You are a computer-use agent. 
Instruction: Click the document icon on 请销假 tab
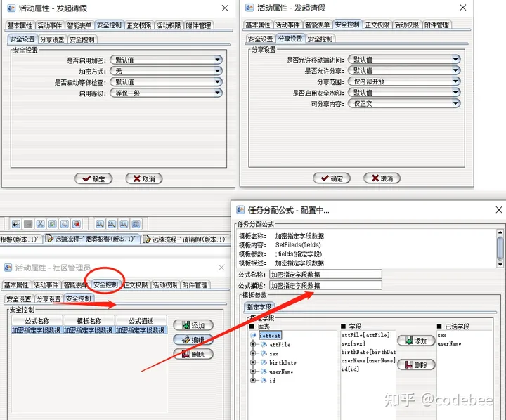pos(147,239)
